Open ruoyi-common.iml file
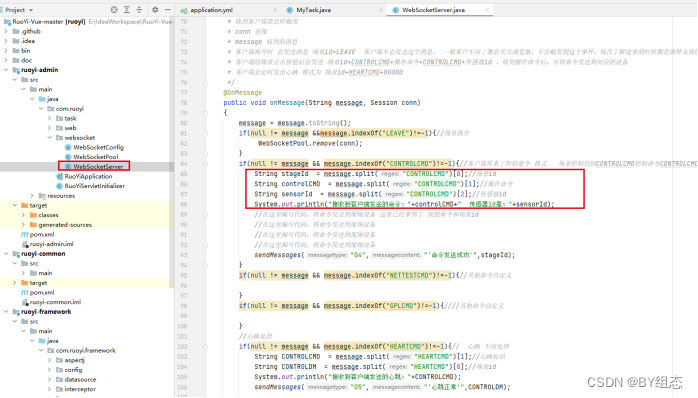 pyautogui.click(x=55, y=302)
